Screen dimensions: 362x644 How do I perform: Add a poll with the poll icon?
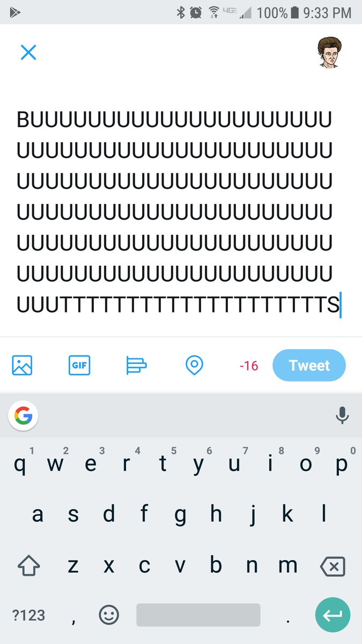(136, 365)
